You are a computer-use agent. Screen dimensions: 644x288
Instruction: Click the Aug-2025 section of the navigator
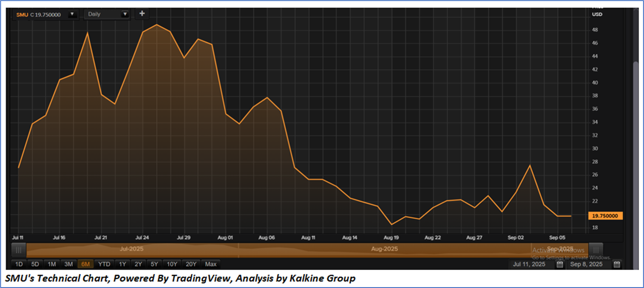pyautogui.click(x=384, y=249)
